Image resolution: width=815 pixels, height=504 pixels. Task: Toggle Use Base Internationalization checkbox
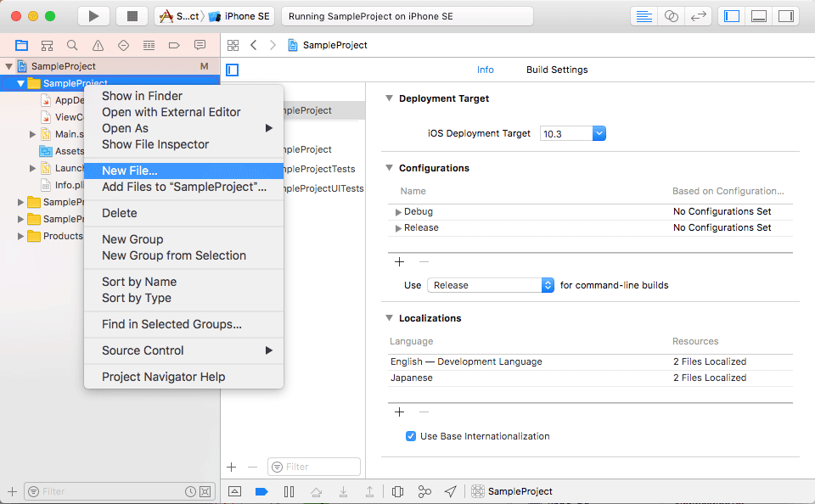(411, 436)
